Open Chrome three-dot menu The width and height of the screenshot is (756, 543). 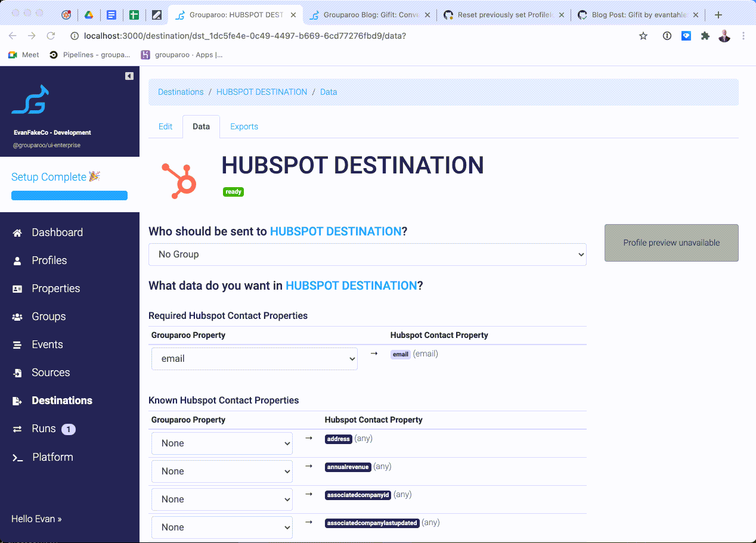tap(743, 36)
